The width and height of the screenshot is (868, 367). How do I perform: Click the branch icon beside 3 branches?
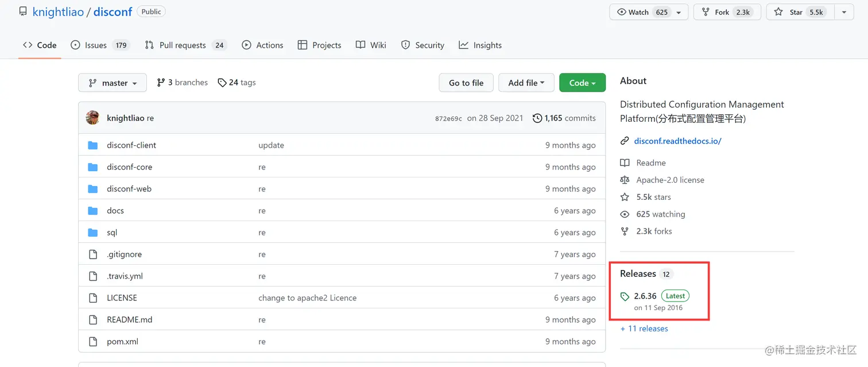click(161, 83)
